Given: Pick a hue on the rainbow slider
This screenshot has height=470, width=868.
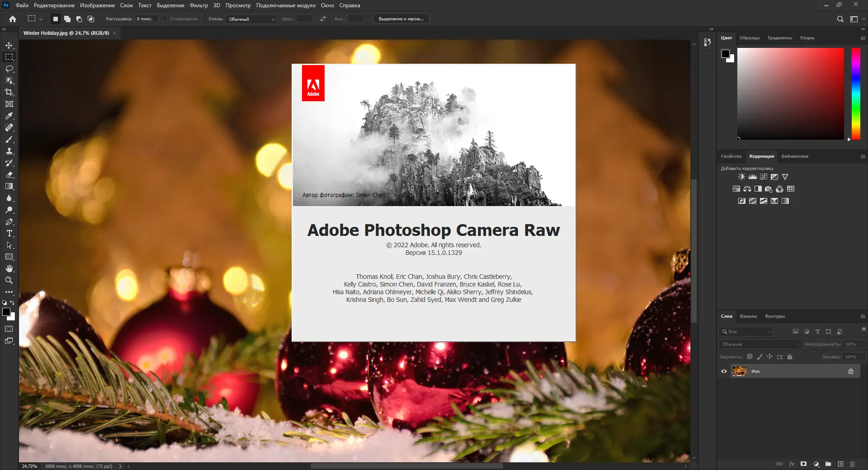Looking at the screenshot, I should click(856, 94).
